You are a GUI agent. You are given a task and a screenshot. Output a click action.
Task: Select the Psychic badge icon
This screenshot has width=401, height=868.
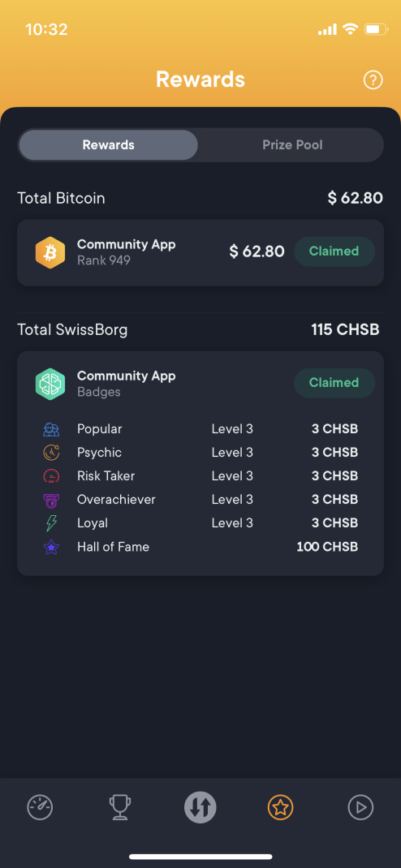pyautogui.click(x=51, y=453)
